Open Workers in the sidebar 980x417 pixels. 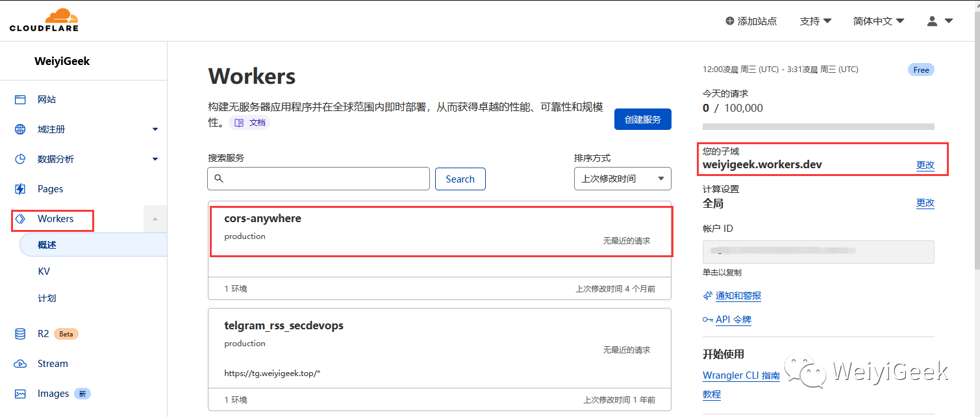click(55, 219)
